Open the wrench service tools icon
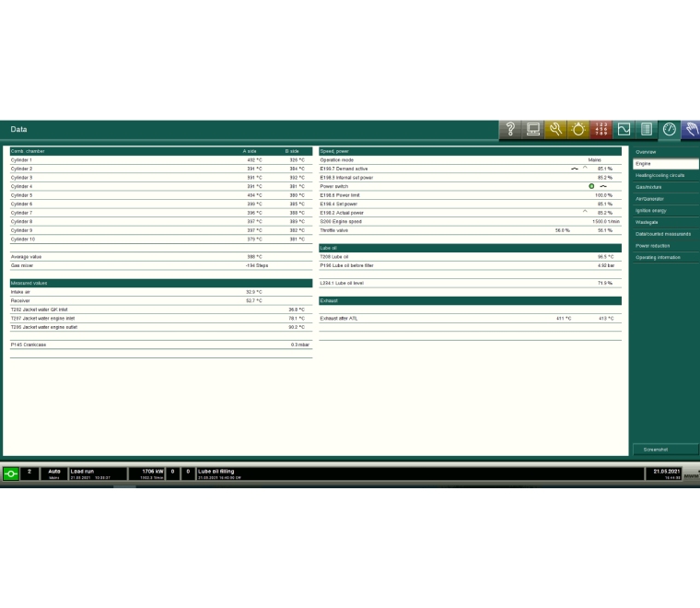 coord(555,129)
